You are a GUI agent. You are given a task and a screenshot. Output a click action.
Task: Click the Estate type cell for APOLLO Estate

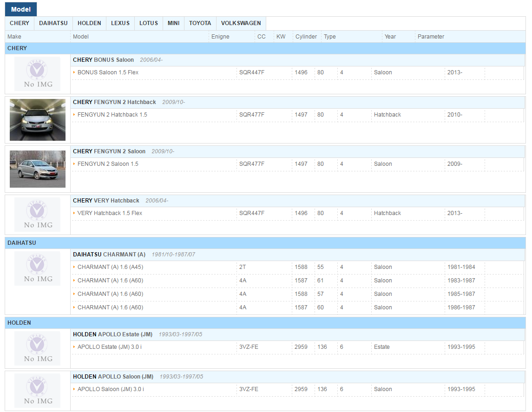382,347
